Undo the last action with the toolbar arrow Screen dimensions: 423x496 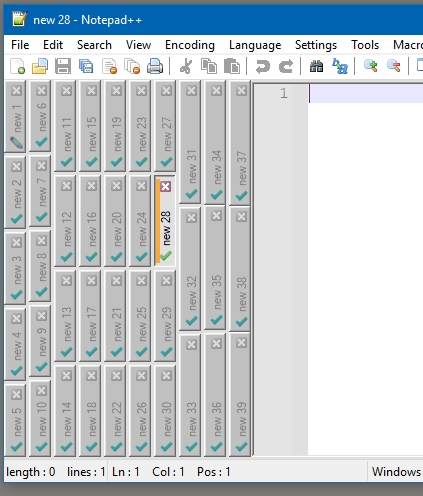(x=262, y=66)
